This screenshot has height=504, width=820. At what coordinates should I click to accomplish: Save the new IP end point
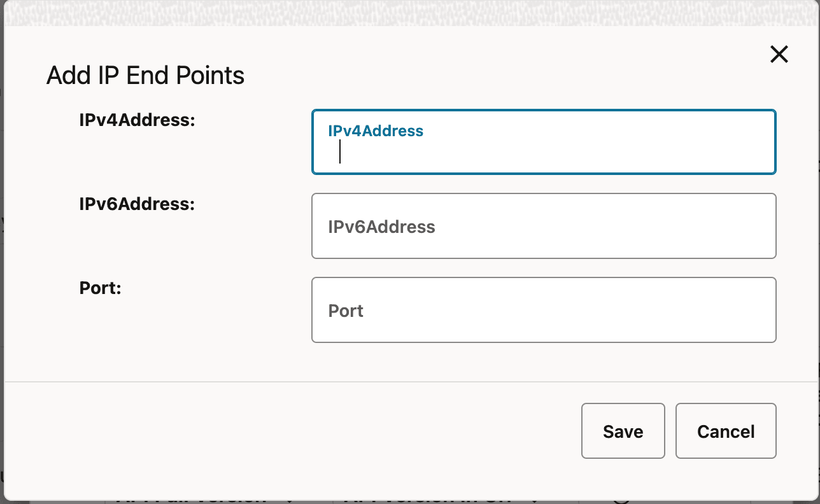[x=622, y=431]
